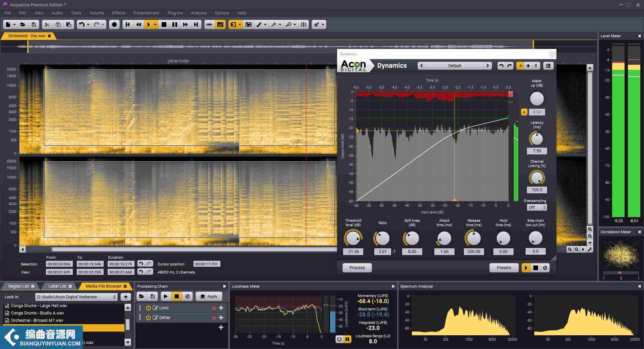Pause playback in the main toolbar
Image resolution: width=644 pixels, height=349 pixels.
[175, 24]
